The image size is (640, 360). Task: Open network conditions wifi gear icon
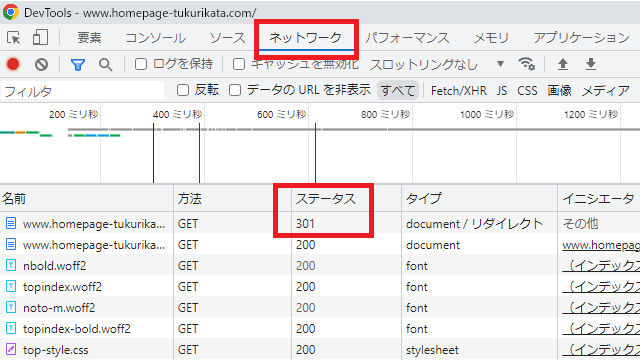pos(527,64)
